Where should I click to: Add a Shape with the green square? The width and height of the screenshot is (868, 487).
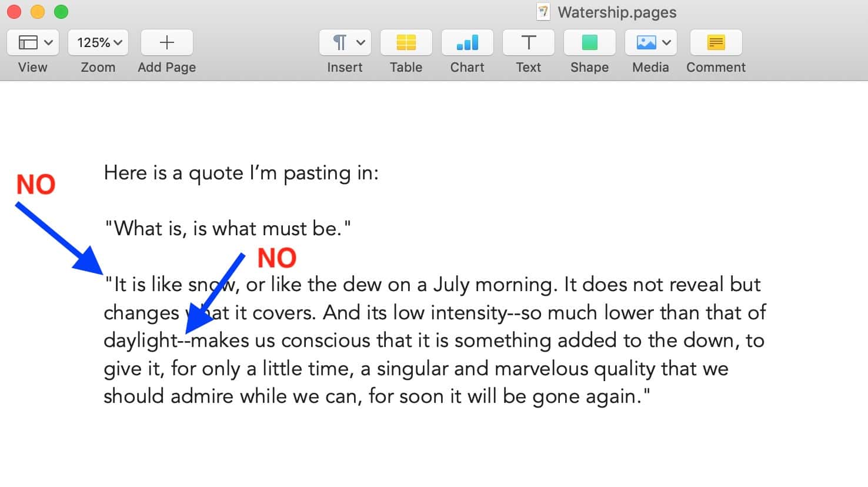pyautogui.click(x=589, y=42)
